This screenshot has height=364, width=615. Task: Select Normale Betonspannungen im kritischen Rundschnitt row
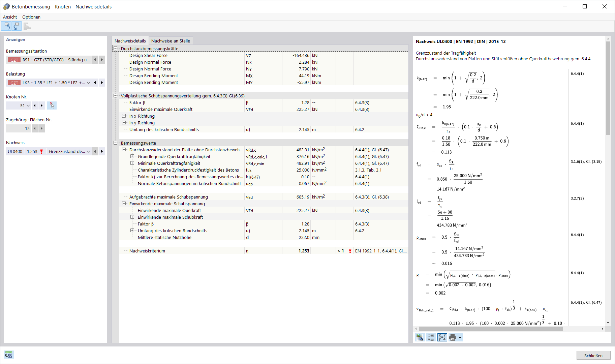[263, 183]
